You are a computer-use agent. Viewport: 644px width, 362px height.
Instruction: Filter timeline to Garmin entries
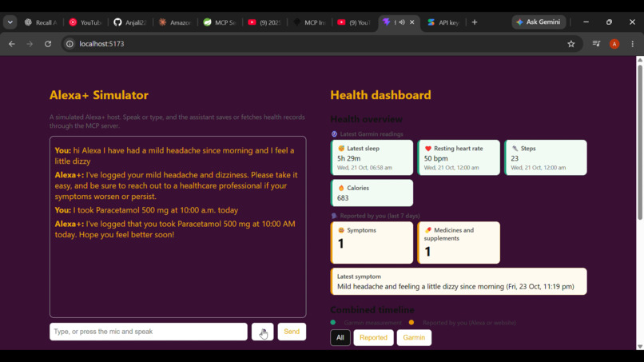point(414,337)
